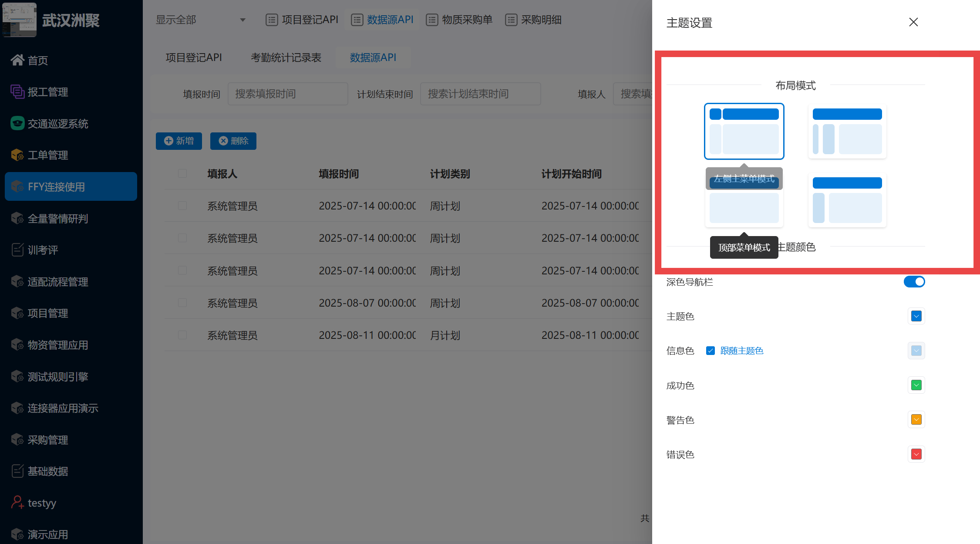This screenshot has width=980, height=544.
Task: Open the 主题色 color dropdown
Action: pyautogui.click(x=916, y=316)
